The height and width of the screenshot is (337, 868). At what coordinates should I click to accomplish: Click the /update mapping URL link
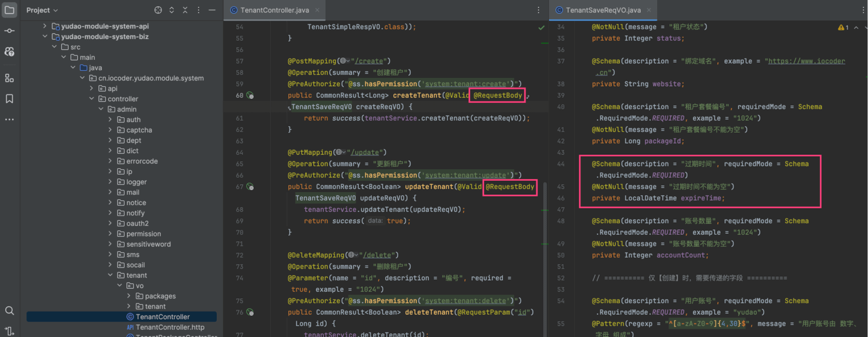[366, 153]
